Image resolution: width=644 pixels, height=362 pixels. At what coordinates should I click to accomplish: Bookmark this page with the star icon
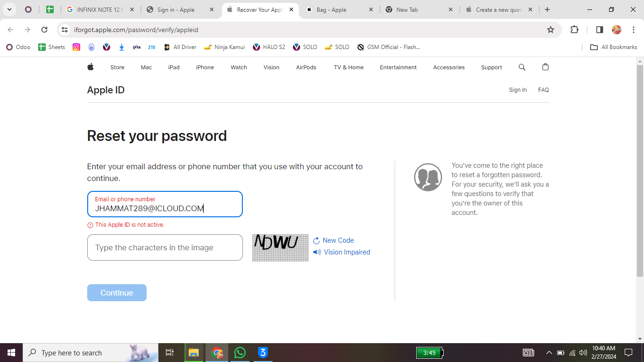pos(551,30)
